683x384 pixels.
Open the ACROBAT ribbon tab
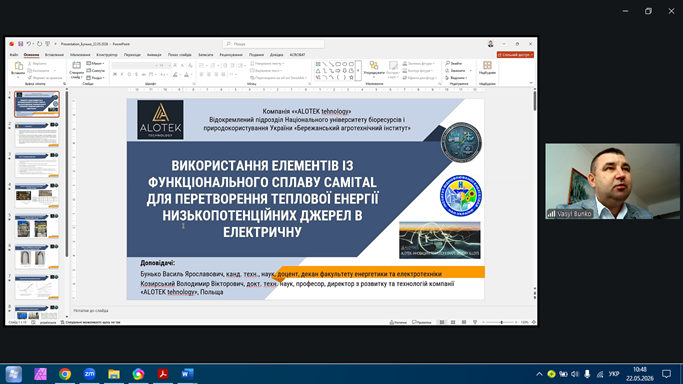298,55
